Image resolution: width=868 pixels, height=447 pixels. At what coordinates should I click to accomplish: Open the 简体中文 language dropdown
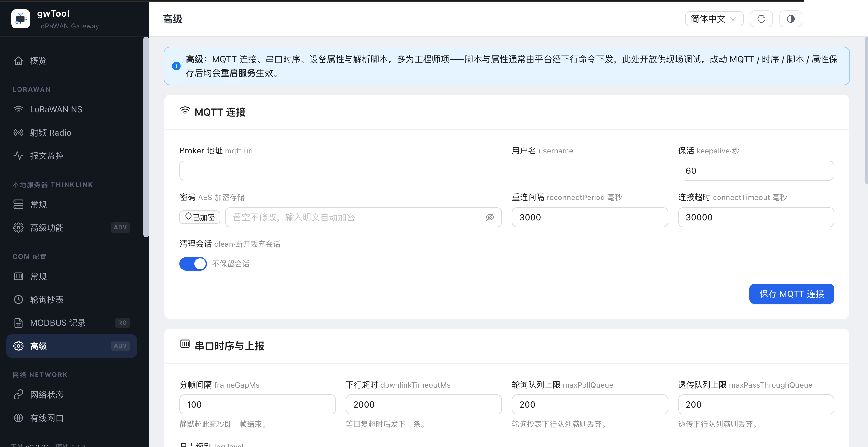(x=714, y=19)
